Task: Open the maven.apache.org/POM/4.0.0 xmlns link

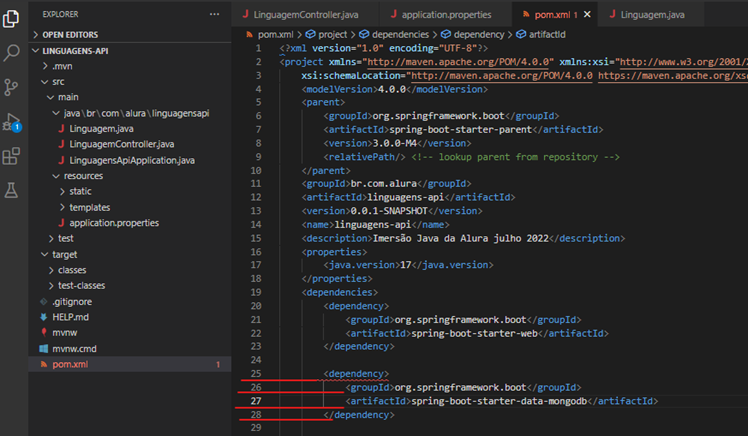Action: point(457,62)
